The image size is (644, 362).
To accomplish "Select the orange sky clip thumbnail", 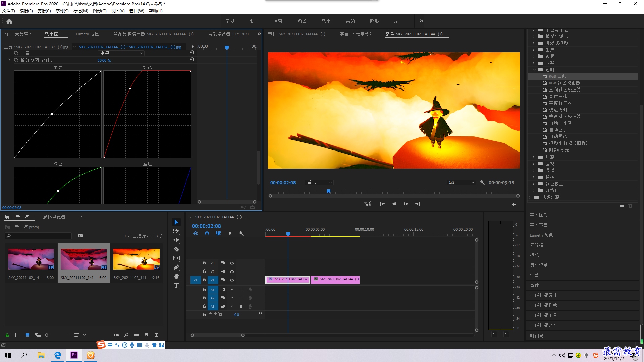I will [x=136, y=259].
